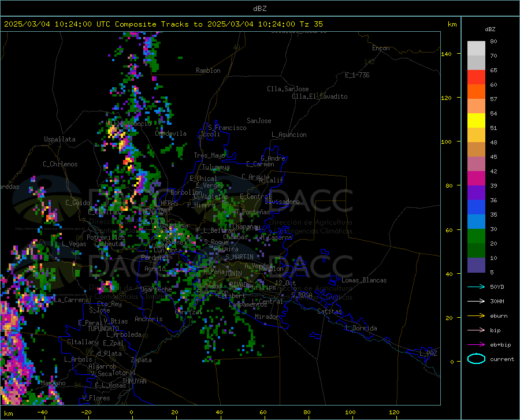Click the purple swatch between 39 and 36

point(476,193)
